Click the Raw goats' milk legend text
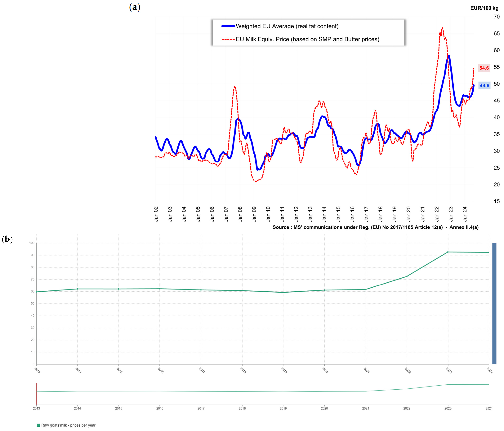Viewport: 504px width, 431px height. [68, 425]
